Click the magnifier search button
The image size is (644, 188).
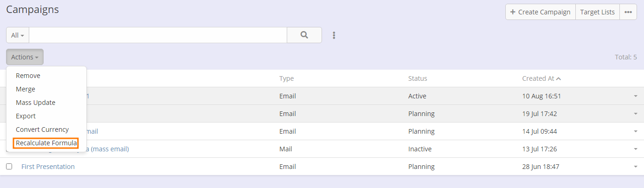coord(304,35)
